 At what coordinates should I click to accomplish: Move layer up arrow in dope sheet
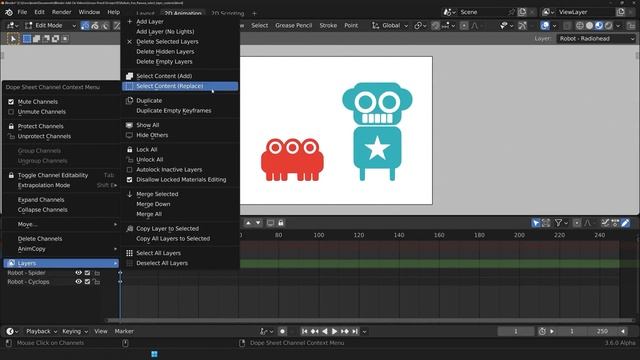pyautogui.click(x=248, y=223)
